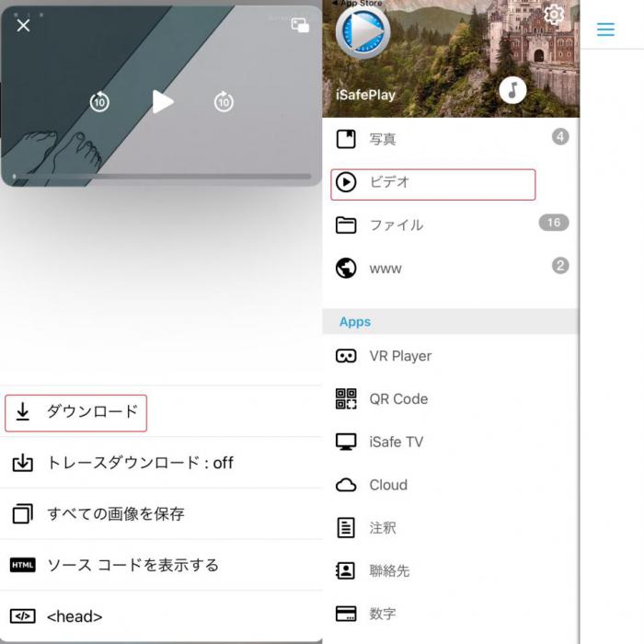Open www browser section
This screenshot has width=644, height=644.
pos(451,269)
